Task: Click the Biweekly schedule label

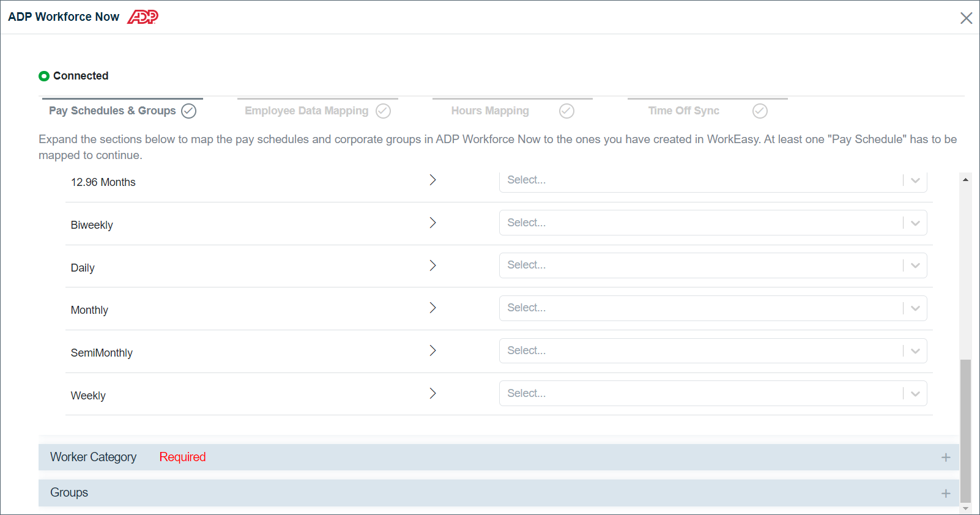Action: point(92,225)
